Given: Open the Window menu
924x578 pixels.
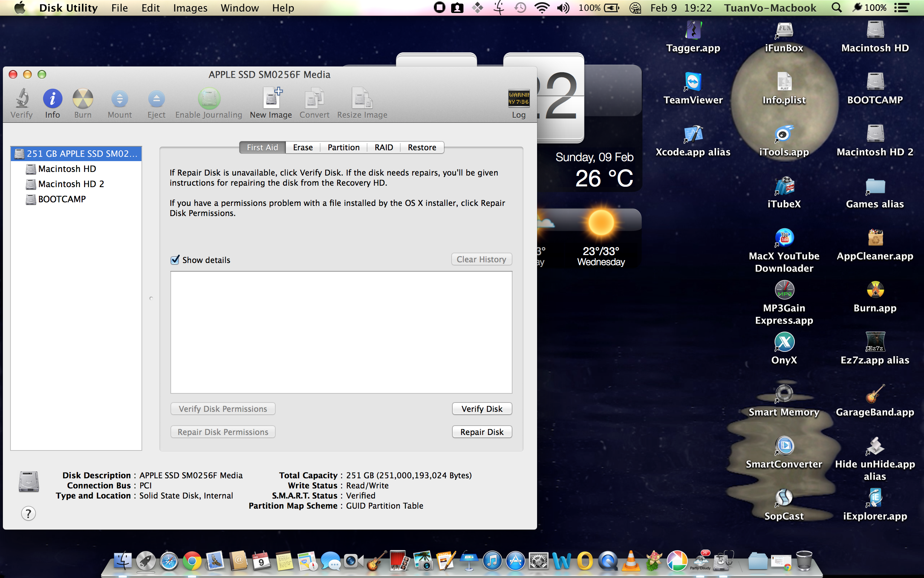Looking at the screenshot, I should click(x=240, y=8).
